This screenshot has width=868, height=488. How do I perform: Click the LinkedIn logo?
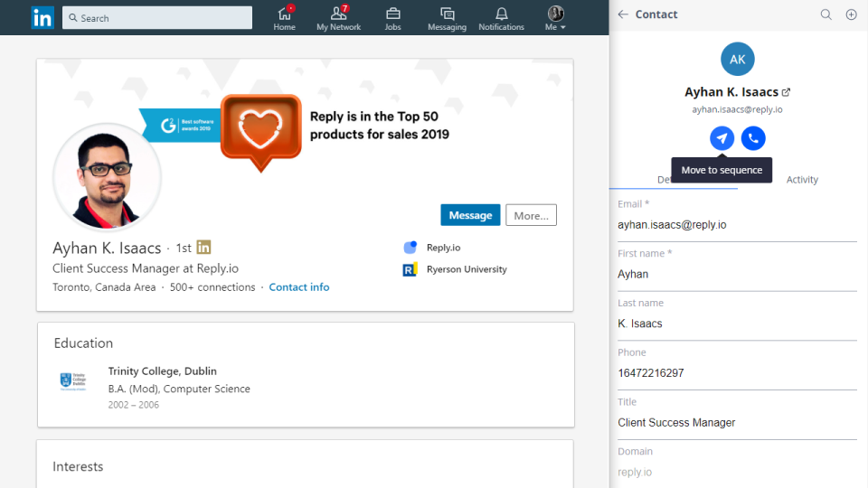[42, 18]
